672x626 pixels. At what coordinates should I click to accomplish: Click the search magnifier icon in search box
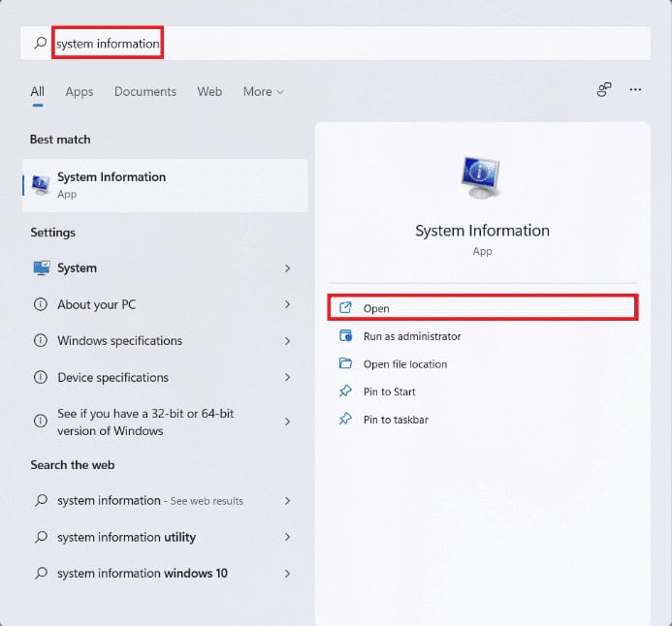tap(41, 43)
